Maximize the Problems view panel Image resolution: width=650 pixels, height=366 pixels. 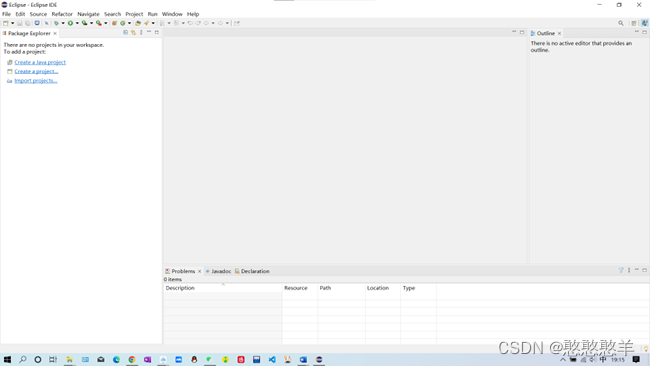click(645, 270)
